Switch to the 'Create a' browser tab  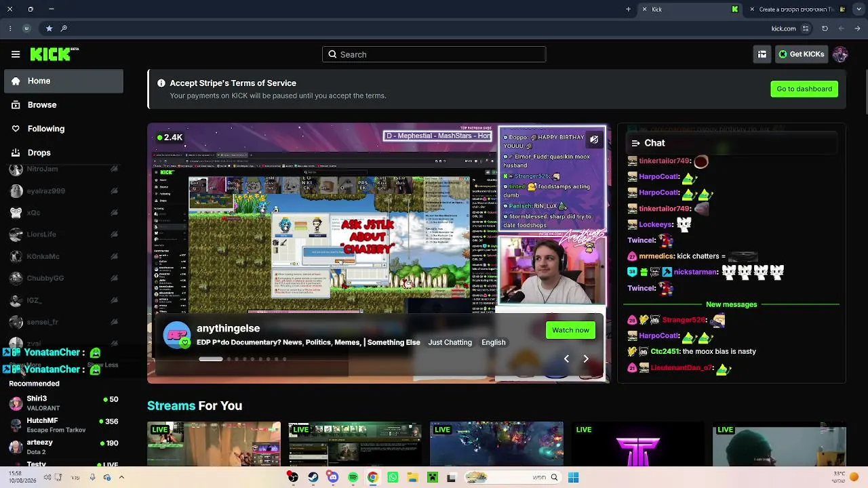800,9
